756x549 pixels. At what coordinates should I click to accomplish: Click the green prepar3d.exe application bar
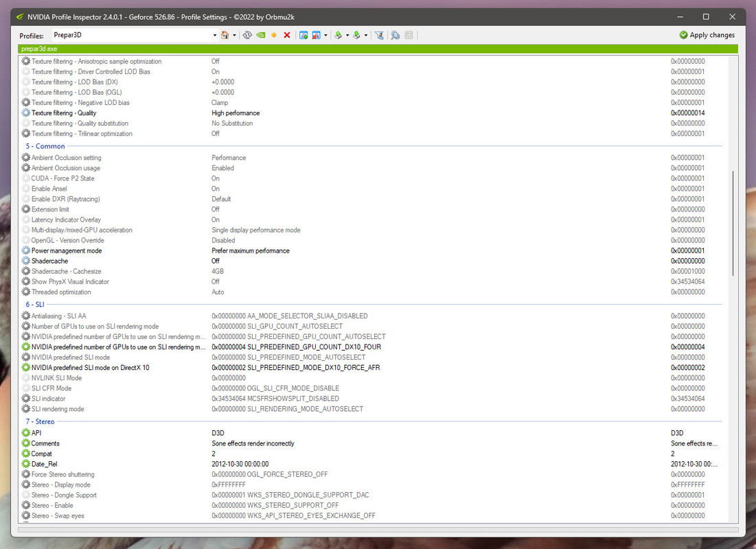click(378, 49)
